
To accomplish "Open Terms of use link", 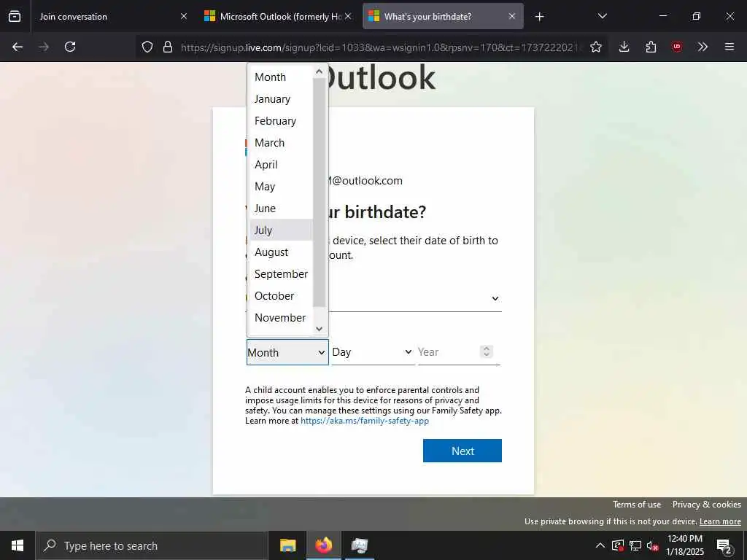I will pyautogui.click(x=636, y=505).
